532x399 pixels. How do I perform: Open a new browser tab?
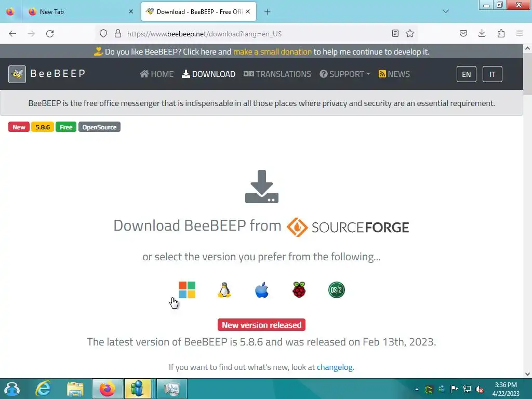click(268, 12)
